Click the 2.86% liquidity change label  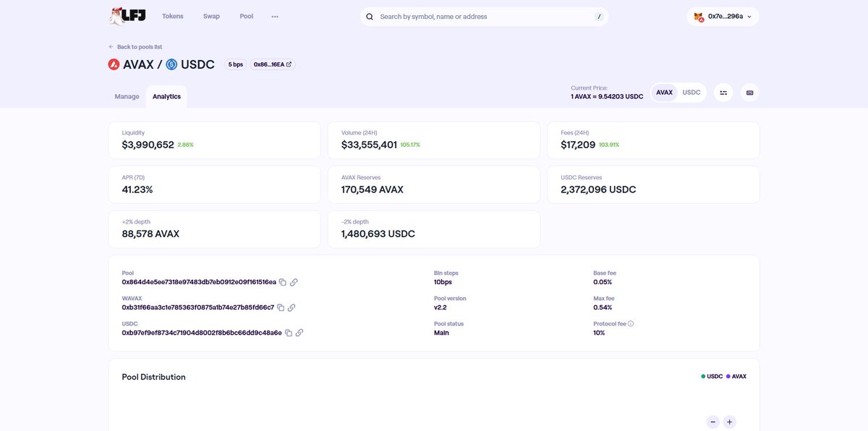click(x=185, y=145)
